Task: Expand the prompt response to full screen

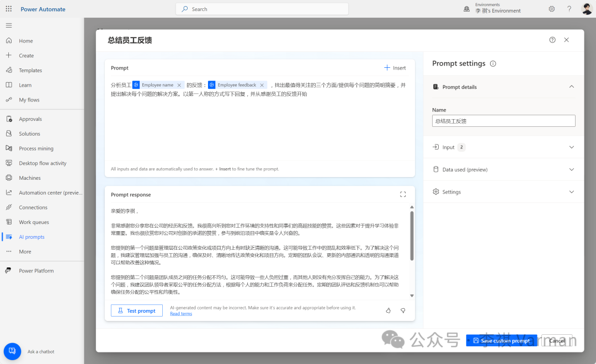Action: tap(403, 195)
